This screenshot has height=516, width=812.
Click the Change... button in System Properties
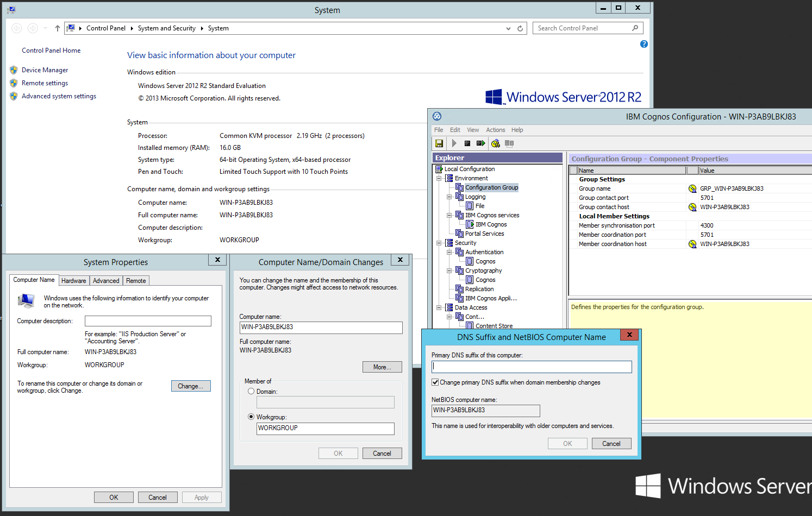191,386
